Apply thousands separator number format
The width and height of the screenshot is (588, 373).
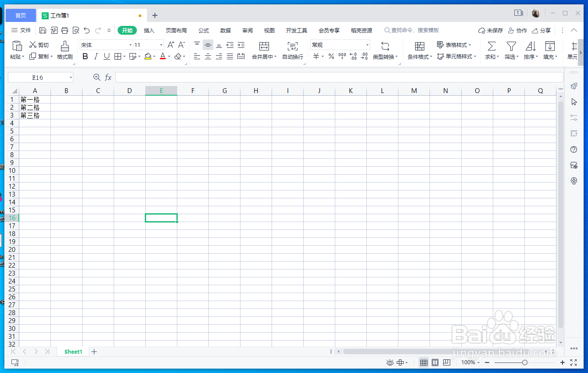pyautogui.click(x=342, y=56)
